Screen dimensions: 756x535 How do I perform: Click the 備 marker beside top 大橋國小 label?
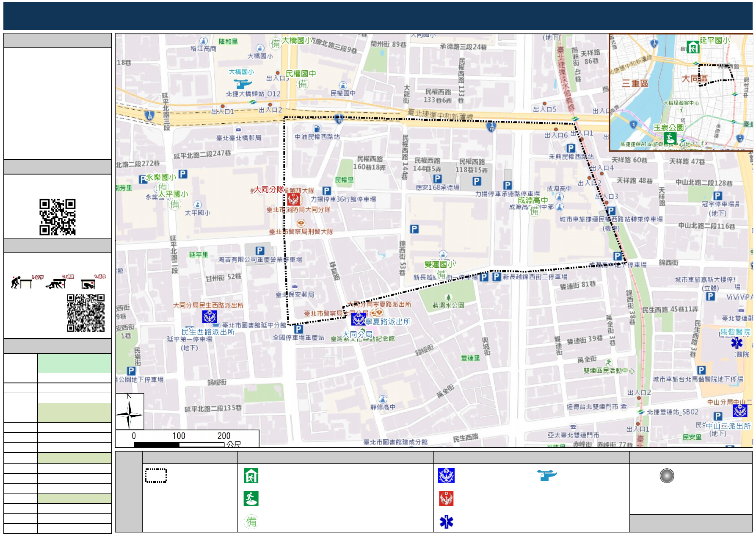276,43
